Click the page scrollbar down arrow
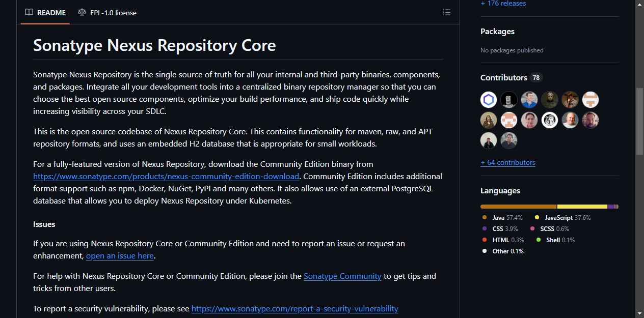Screen dimensions: 644x318 click(x=640, y=313)
